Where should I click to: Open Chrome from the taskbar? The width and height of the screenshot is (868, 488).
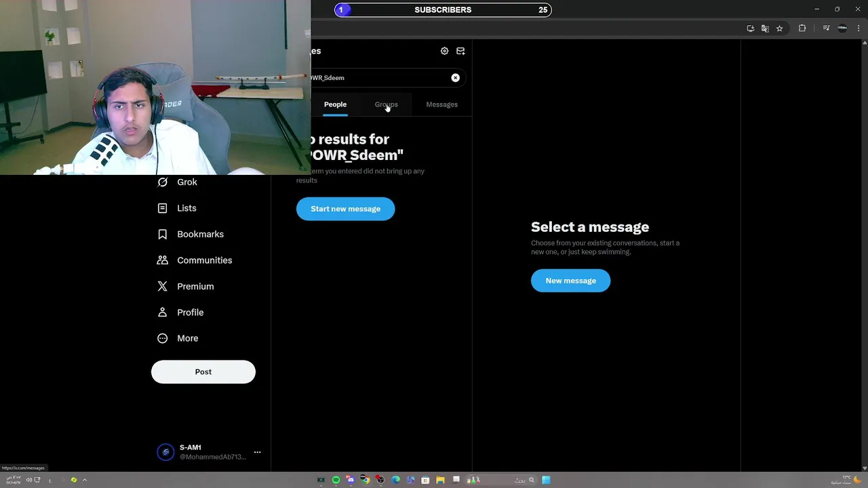tap(366, 480)
